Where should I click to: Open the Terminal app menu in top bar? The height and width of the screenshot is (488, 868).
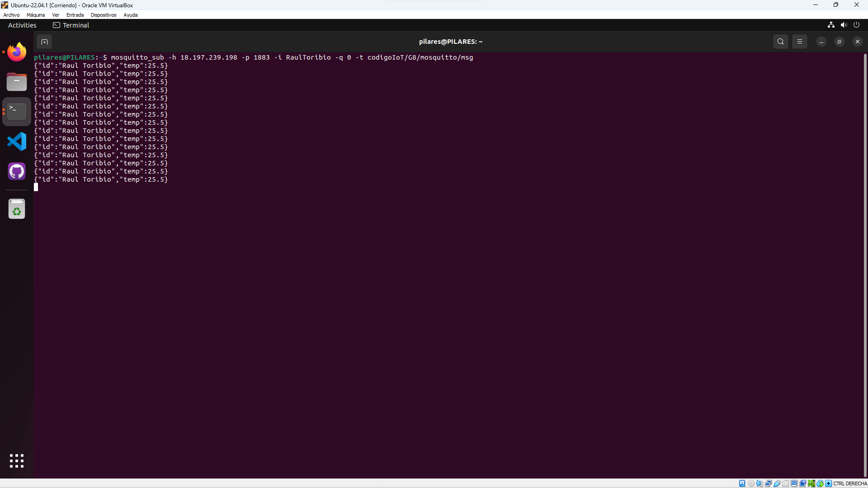pos(71,25)
